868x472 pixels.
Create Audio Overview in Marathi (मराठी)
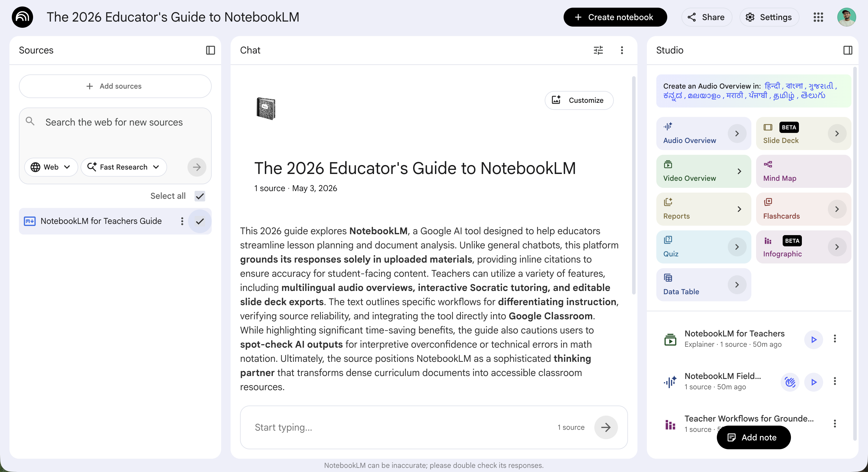coord(735,96)
